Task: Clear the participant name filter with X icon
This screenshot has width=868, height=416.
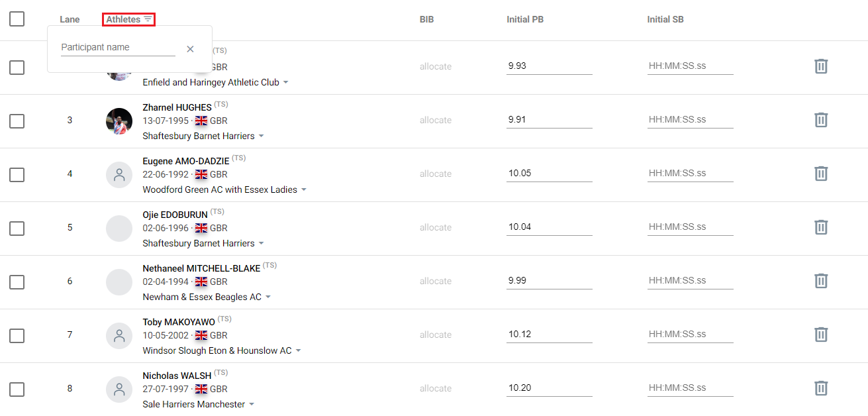Action: 190,48
